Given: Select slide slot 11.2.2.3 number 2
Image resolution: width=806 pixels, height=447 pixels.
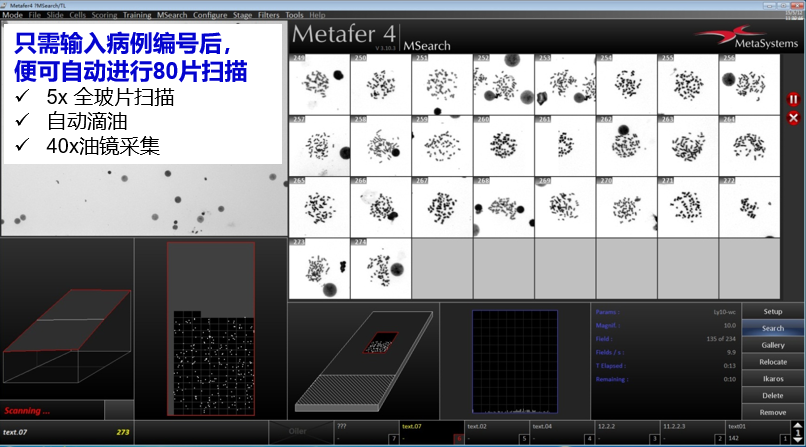Looking at the screenshot, I should pos(693,432).
